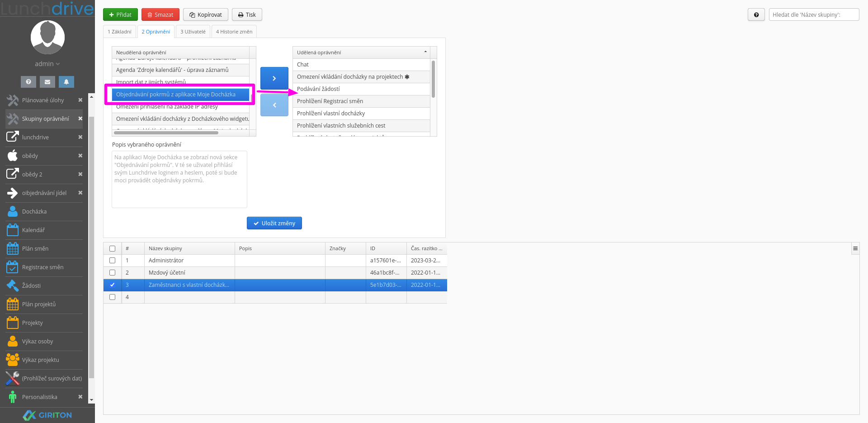Click the help question-mark icon under admin
868x423 pixels.
pyautogui.click(x=28, y=82)
